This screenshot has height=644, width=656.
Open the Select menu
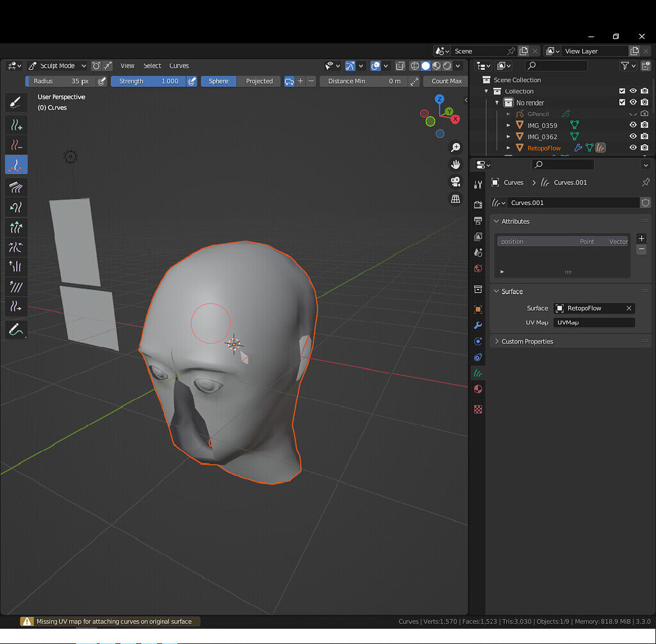[152, 65]
